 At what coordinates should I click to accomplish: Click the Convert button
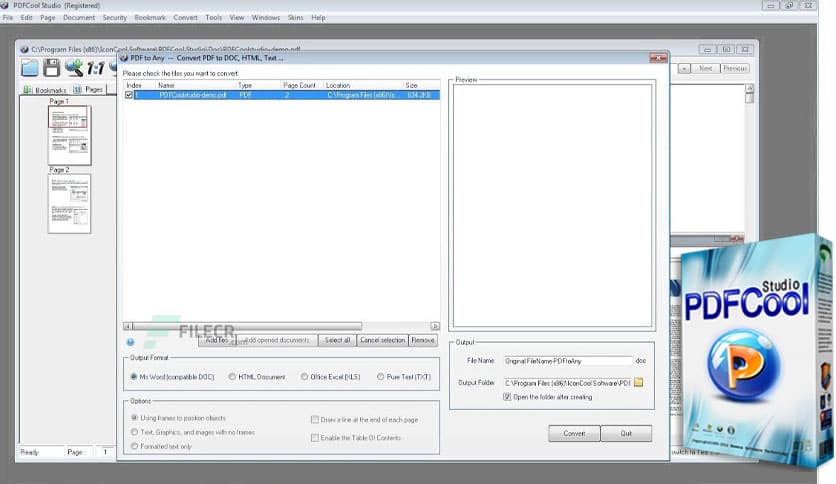click(574, 433)
